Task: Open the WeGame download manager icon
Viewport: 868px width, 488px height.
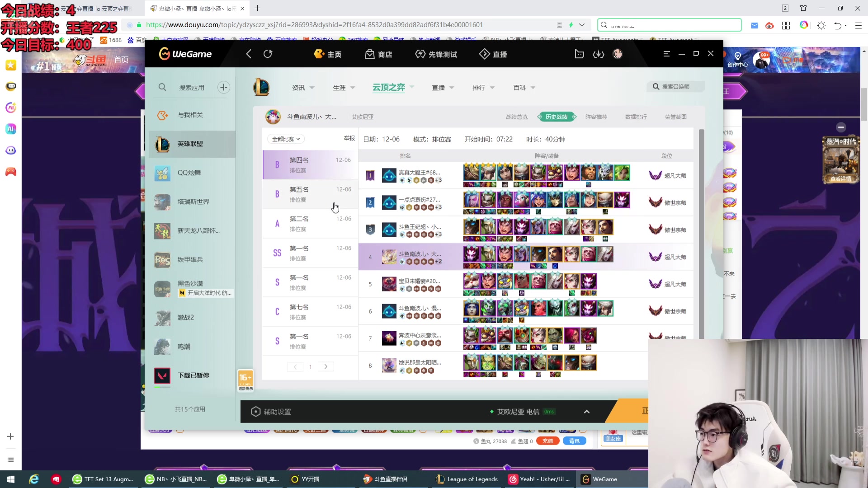Action: tap(599, 54)
